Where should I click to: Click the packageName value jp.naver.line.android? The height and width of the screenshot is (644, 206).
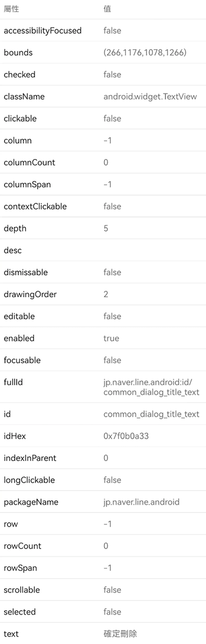pyautogui.click(x=141, y=502)
